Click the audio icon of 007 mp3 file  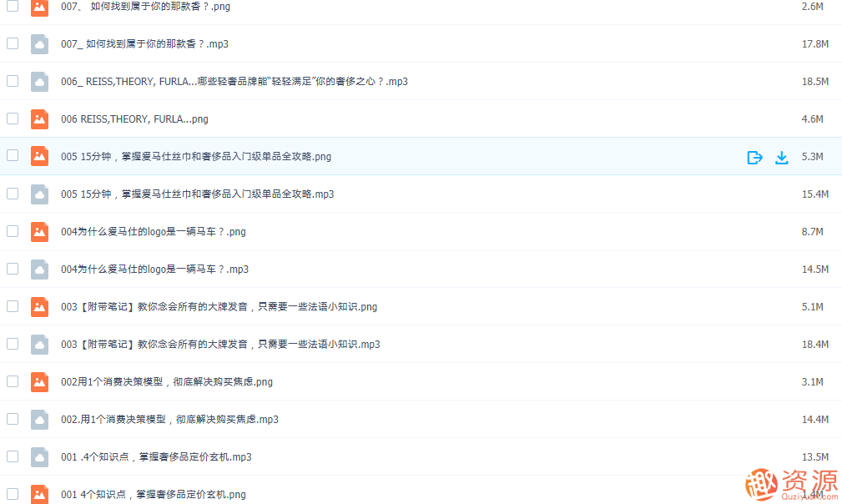(39, 44)
